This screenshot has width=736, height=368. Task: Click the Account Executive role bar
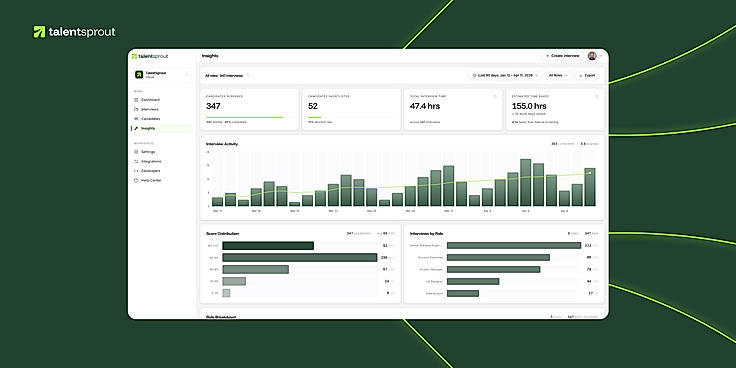point(498,257)
